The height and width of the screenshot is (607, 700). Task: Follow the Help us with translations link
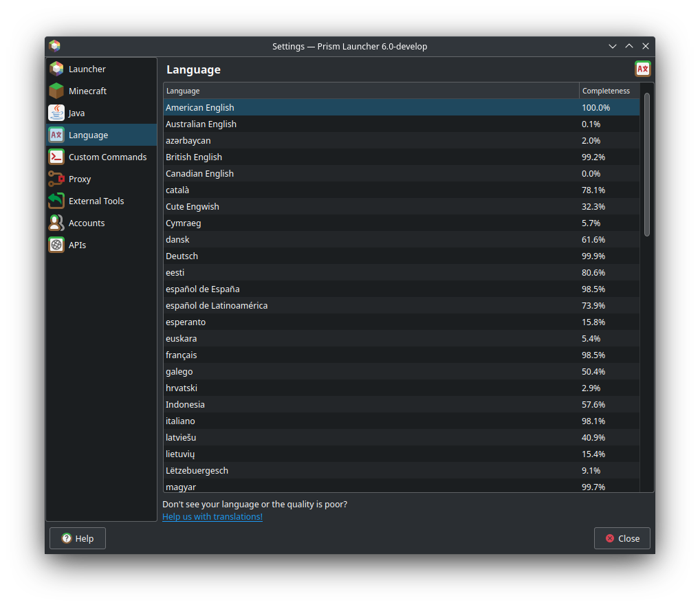pyautogui.click(x=212, y=516)
